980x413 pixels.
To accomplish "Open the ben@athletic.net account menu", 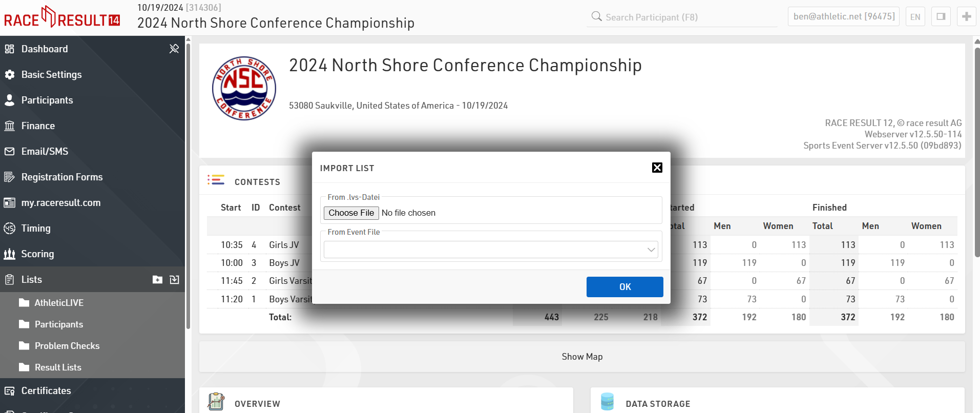I will click(x=843, y=16).
